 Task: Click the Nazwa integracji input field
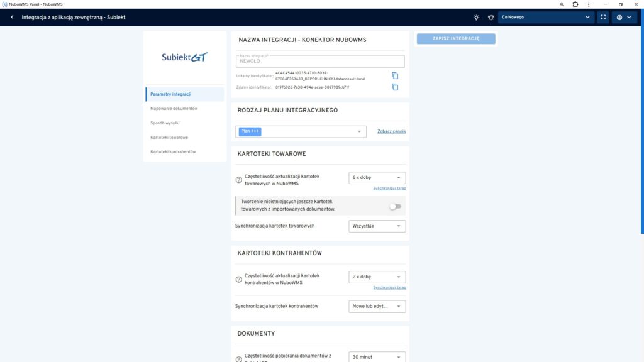[x=320, y=62]
